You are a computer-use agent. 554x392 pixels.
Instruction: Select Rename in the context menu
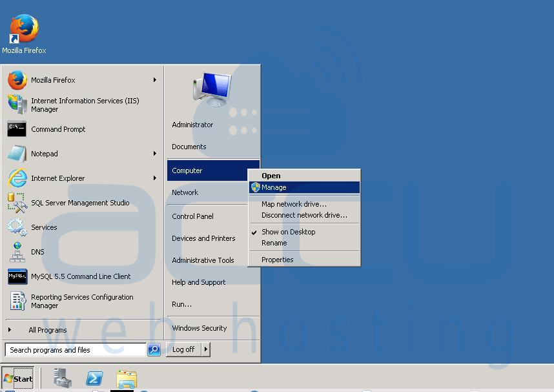click(x=304, y=243)
